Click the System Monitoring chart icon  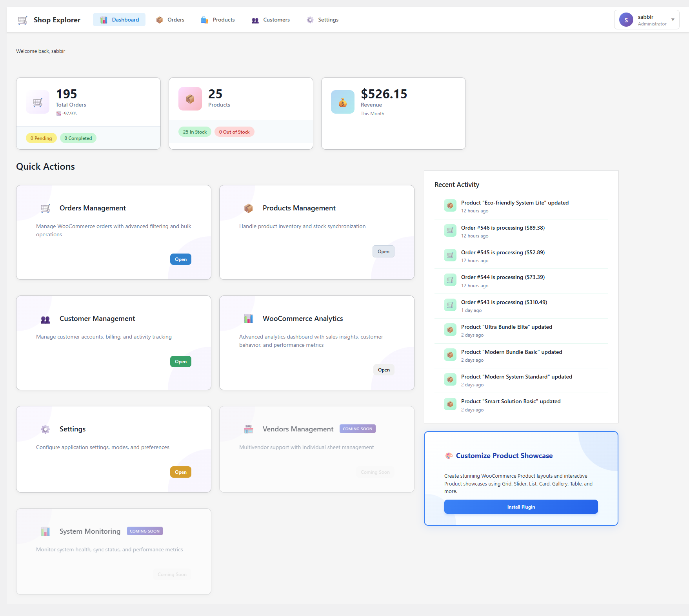[x=45, y=532]
